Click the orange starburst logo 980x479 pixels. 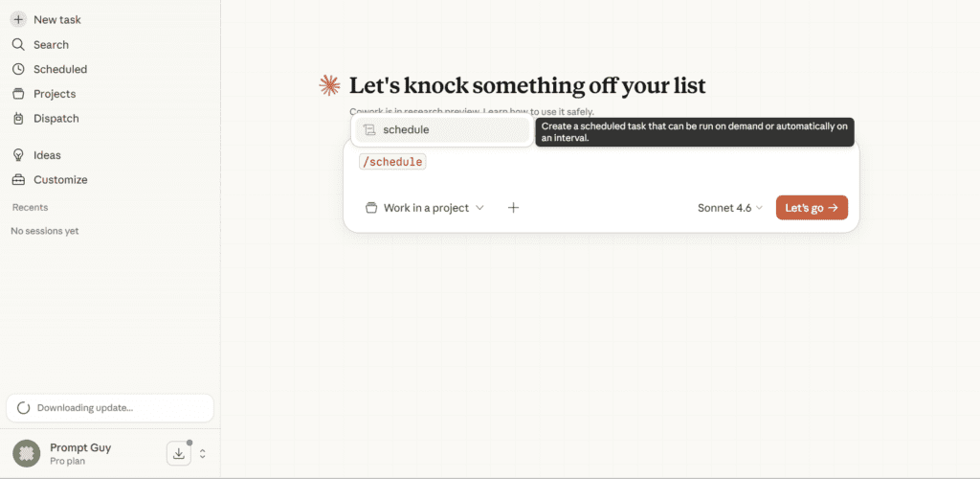329,86
